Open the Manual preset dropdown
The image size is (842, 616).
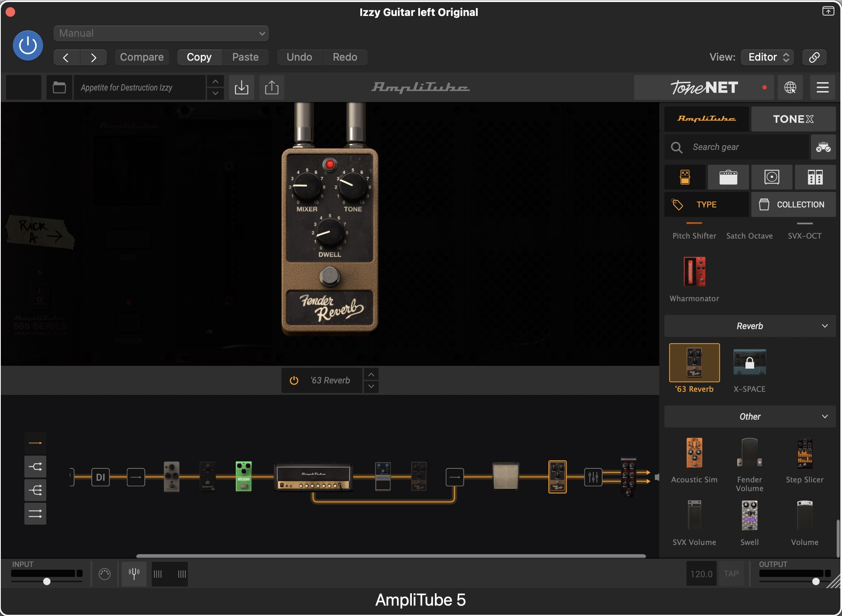click(x=161, y=34)
